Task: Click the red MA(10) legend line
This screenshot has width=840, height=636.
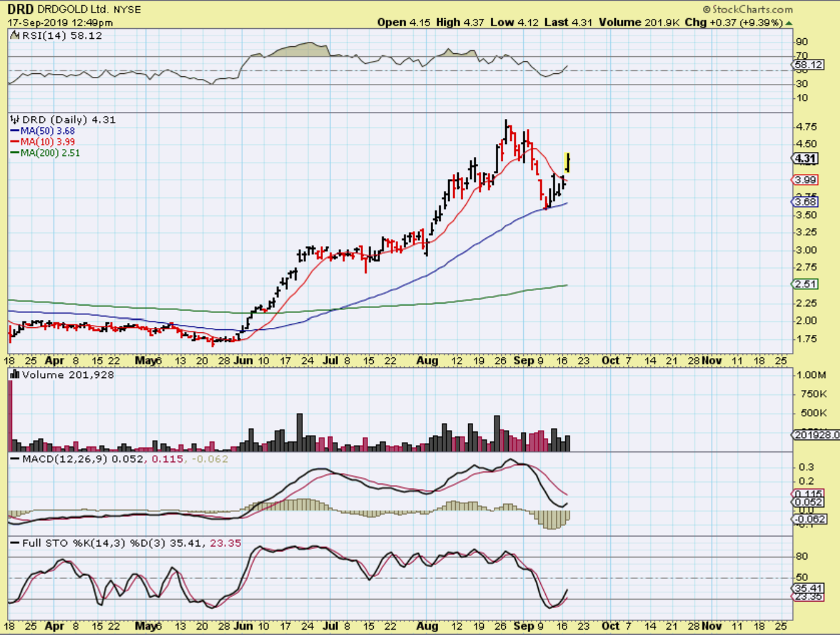Action: click(x=15, y=142)
